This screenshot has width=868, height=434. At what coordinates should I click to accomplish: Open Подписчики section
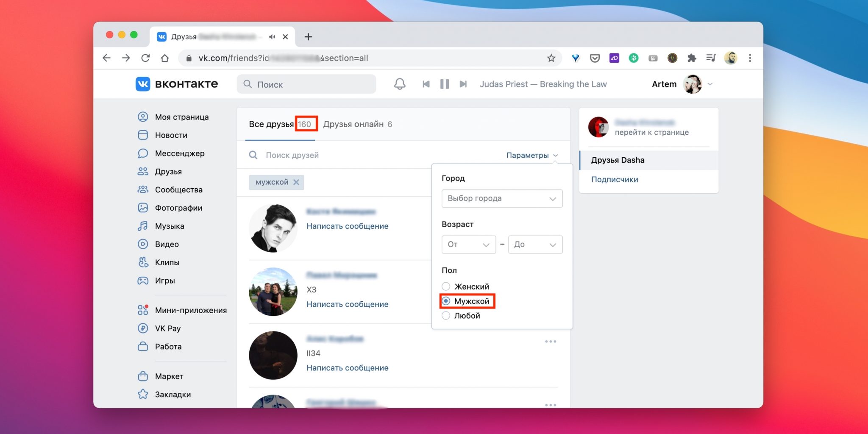[x=615, y=179]
